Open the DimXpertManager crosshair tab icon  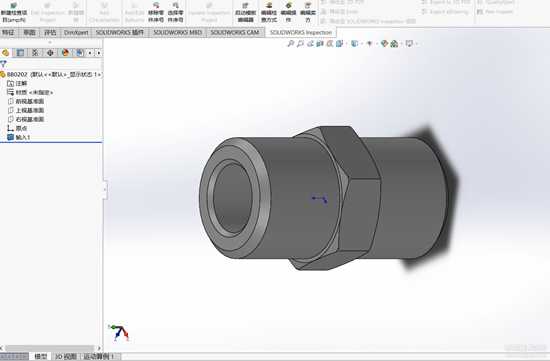pyautogui.click(x=50, y=53)
